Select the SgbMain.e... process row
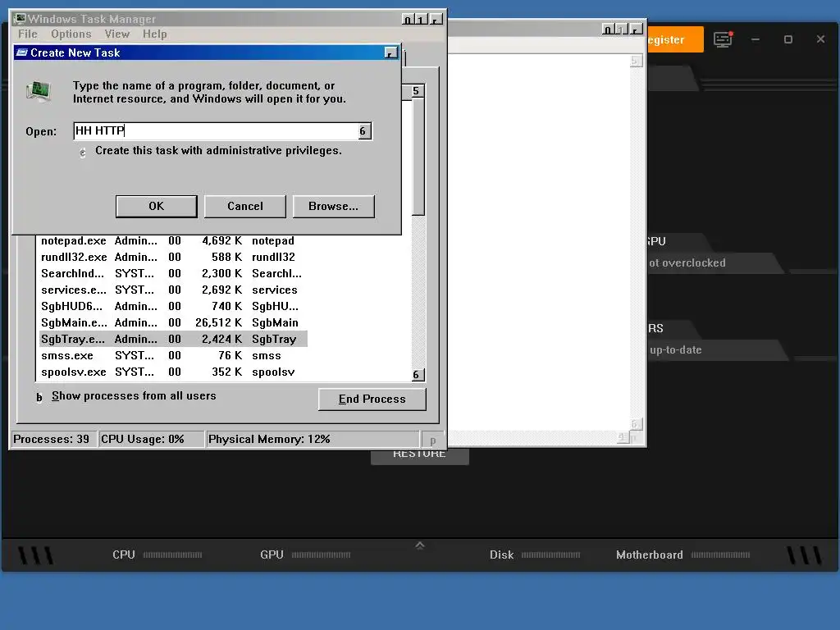The width and height of the screenshot is (840, 630). (x=174, y=322)
